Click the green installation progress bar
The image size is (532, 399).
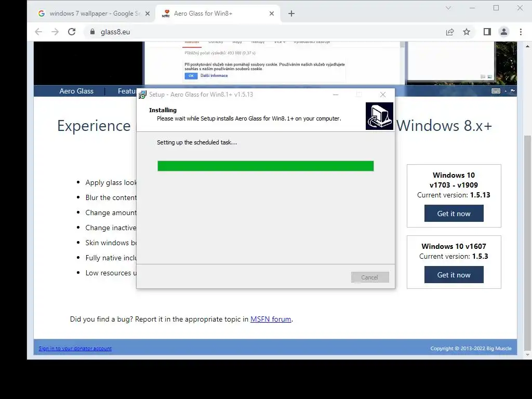(265, 166)
